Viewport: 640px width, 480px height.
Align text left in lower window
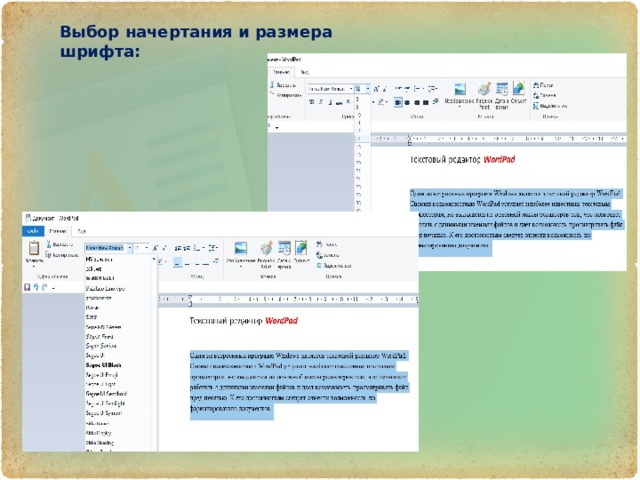(x=178, y=262)
